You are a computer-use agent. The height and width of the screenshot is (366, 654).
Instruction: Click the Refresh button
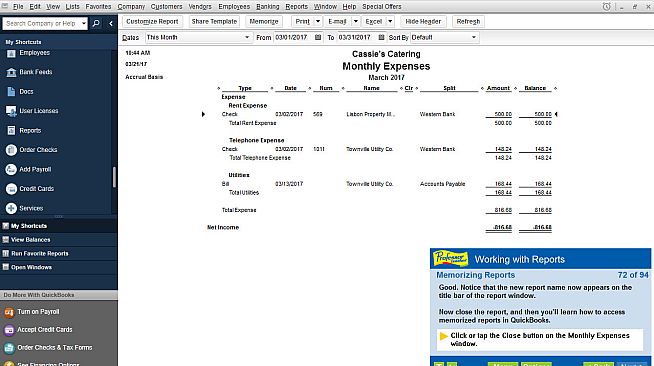pyautogui.click(x=468, y=21)
